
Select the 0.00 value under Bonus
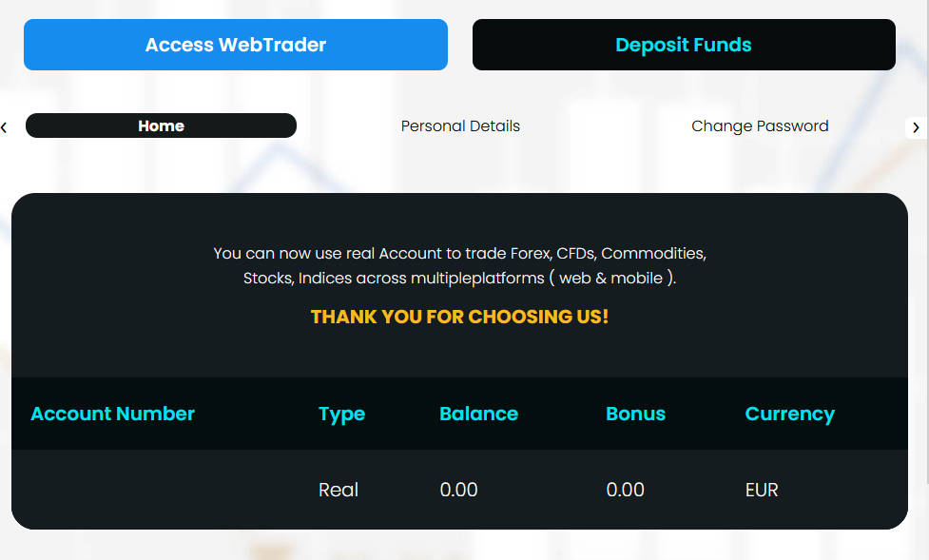click(625, 490)
